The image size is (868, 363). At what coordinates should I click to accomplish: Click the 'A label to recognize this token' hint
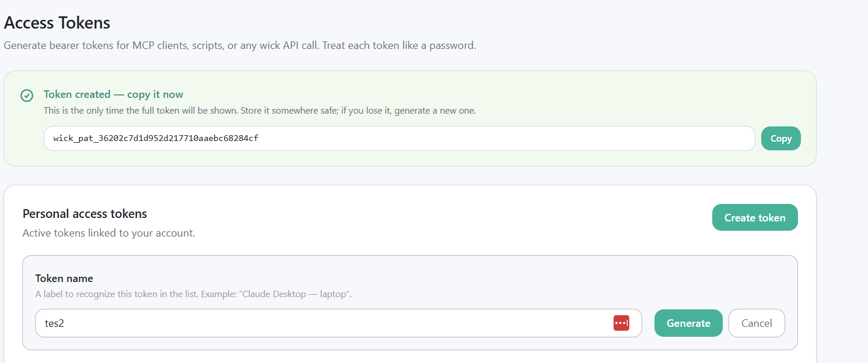[193, 294]
